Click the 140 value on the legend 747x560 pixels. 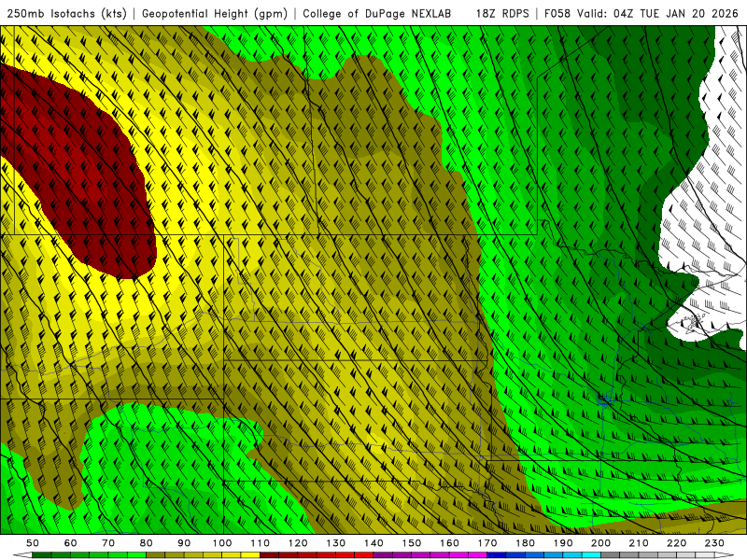pyautogui.click(x=373, y=543)
